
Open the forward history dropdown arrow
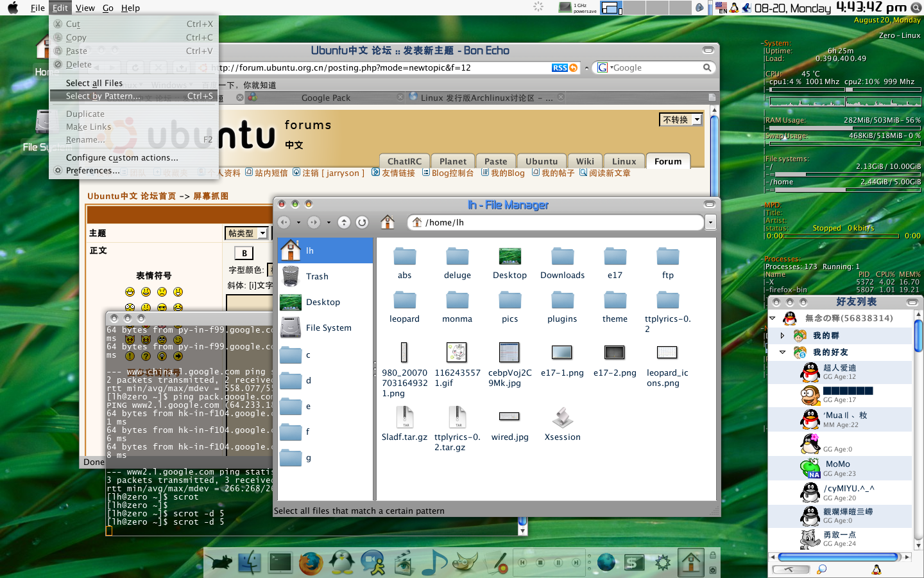click(329, 222)
